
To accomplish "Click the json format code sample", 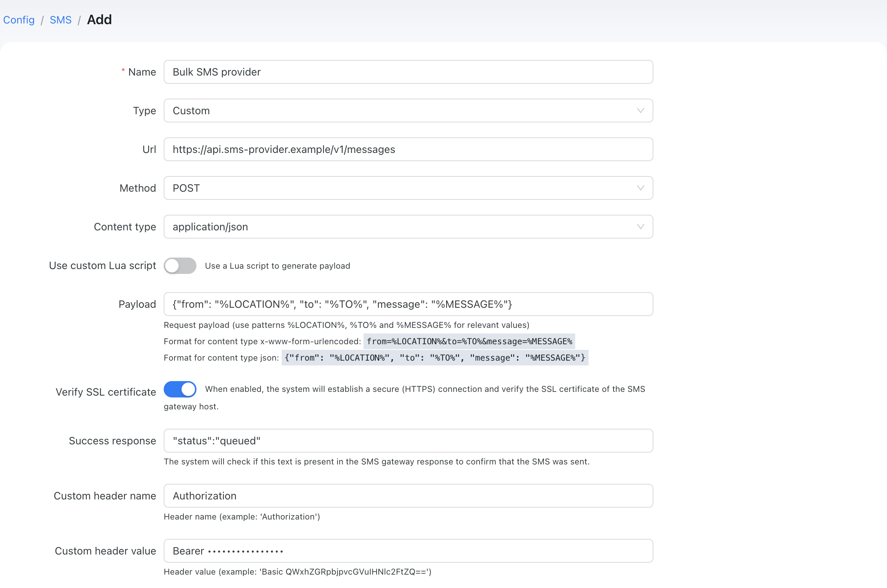I will (x=435, y=358).
